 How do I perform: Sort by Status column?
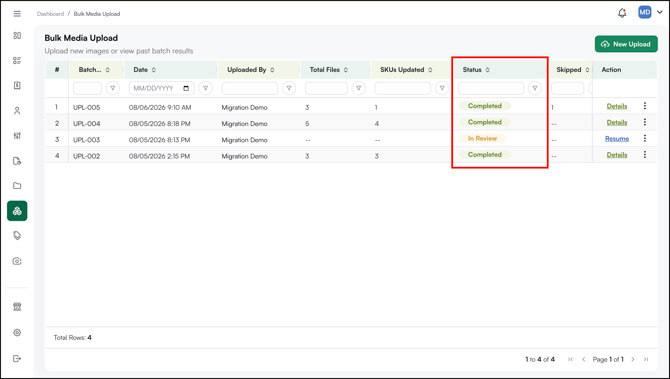(476, 70)
